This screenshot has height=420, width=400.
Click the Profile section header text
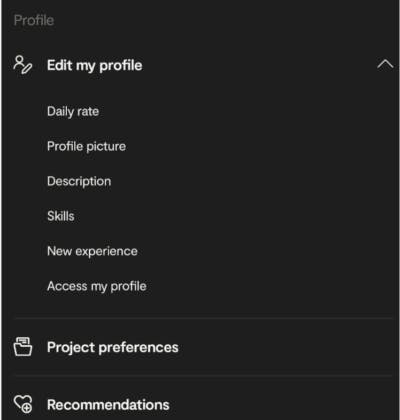click(x=34, y=20)
